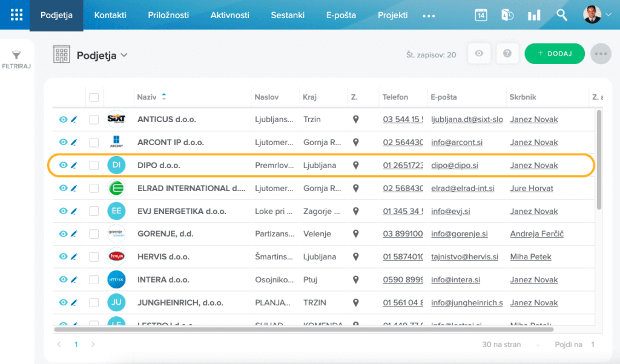Tick the select-all checkbox in header
The width and height of the screenshot is (620, 364).
[x=94, y=97]
